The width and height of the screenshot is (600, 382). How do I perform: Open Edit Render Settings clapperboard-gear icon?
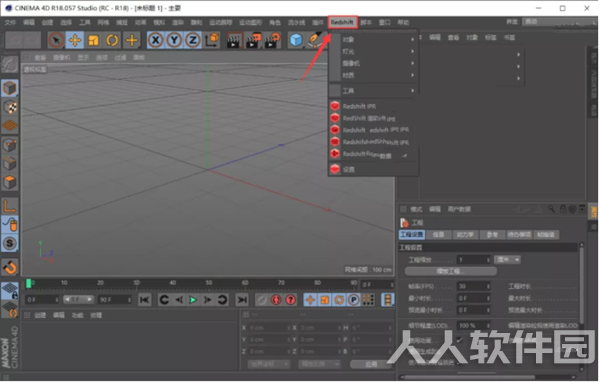tap(272, 40)
